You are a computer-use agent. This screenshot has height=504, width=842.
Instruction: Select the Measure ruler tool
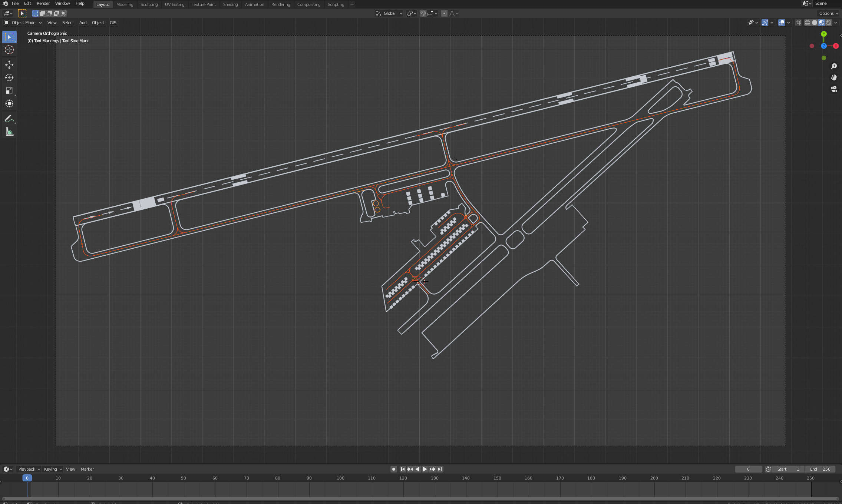9,132
